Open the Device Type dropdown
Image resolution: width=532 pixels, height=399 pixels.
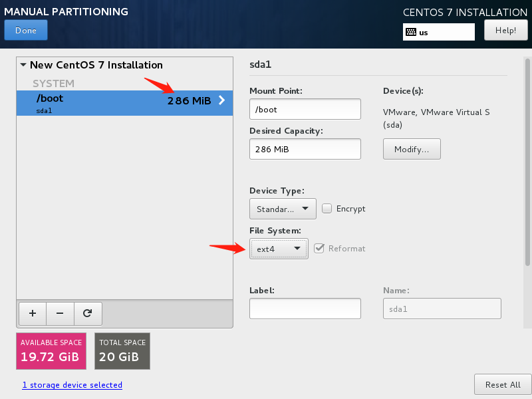pyautogui.click(x=283, y=209)
